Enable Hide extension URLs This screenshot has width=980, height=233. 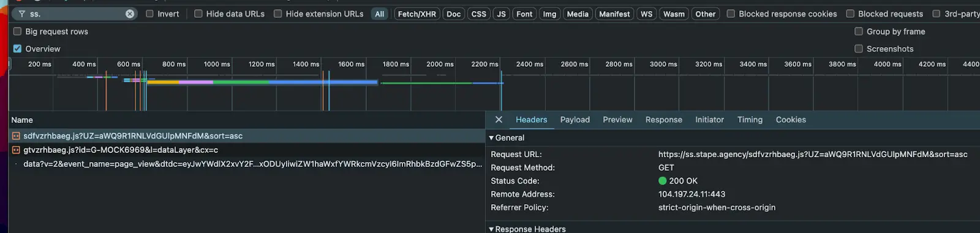click(278, 13)
